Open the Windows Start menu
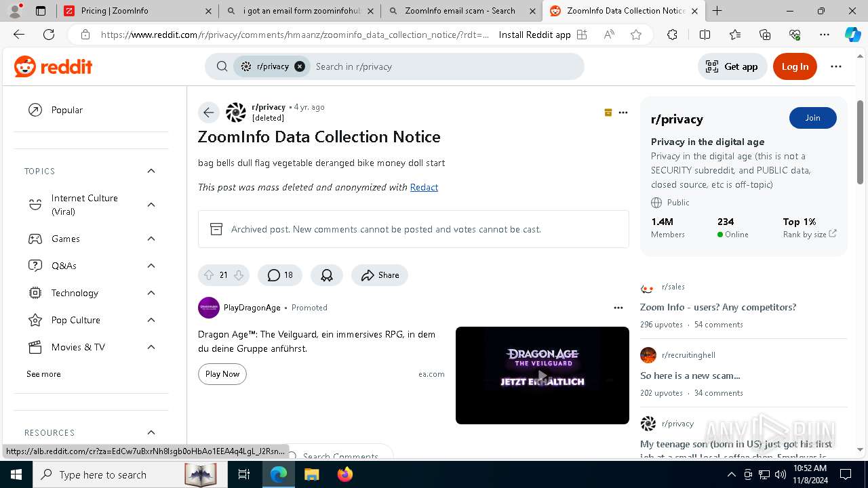This screenshot has width=868, height=488. click(x=16, y=474)
